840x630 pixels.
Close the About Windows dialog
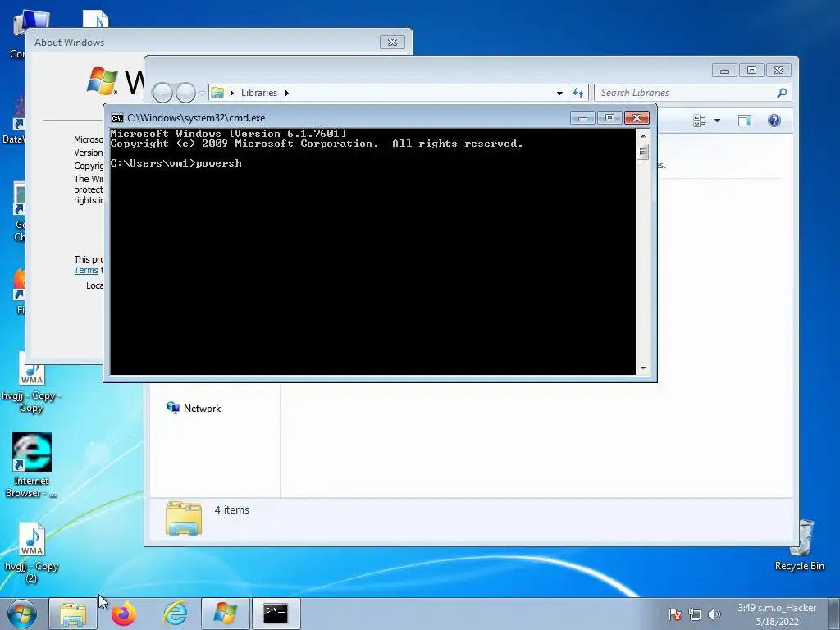392,43
